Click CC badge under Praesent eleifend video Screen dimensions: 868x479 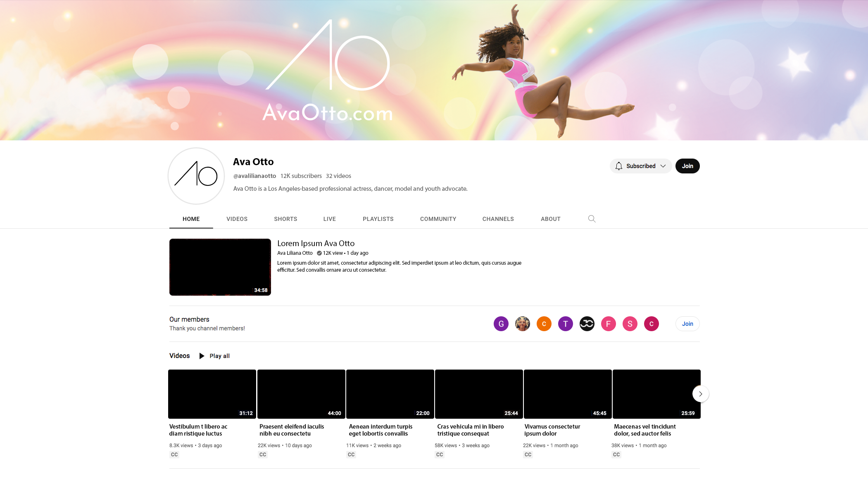(x=263, y=455)
